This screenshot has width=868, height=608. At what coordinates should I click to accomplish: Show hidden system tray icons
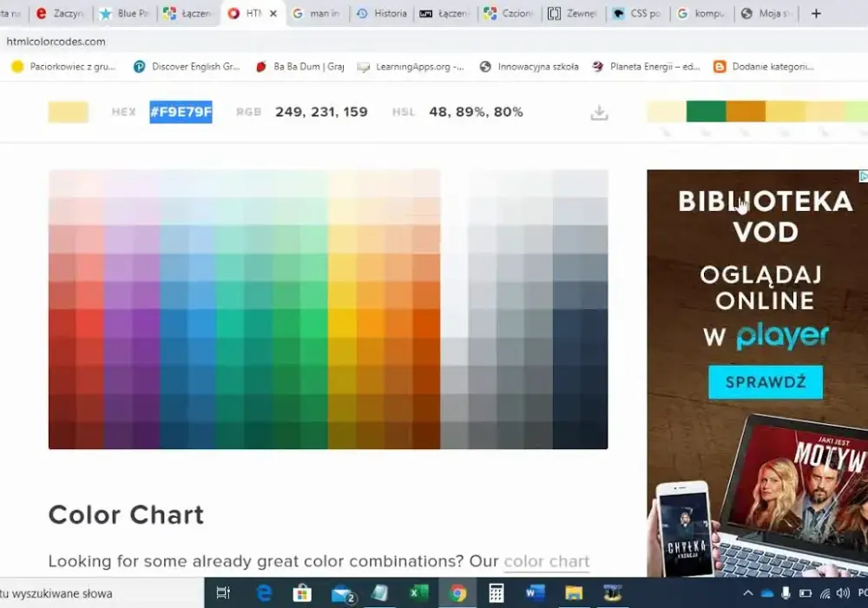pyautogui.click(x=748, y=593)
